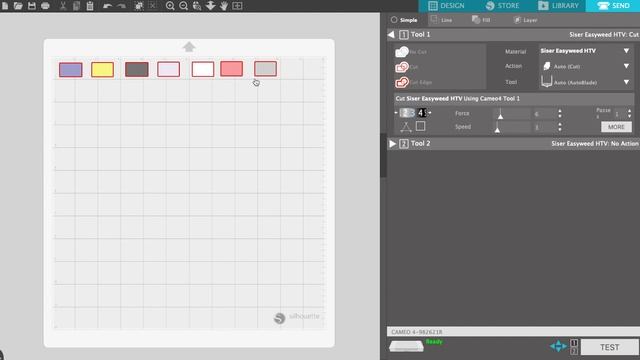Choose the Cut Edge option icon

(x=402, y=82)
